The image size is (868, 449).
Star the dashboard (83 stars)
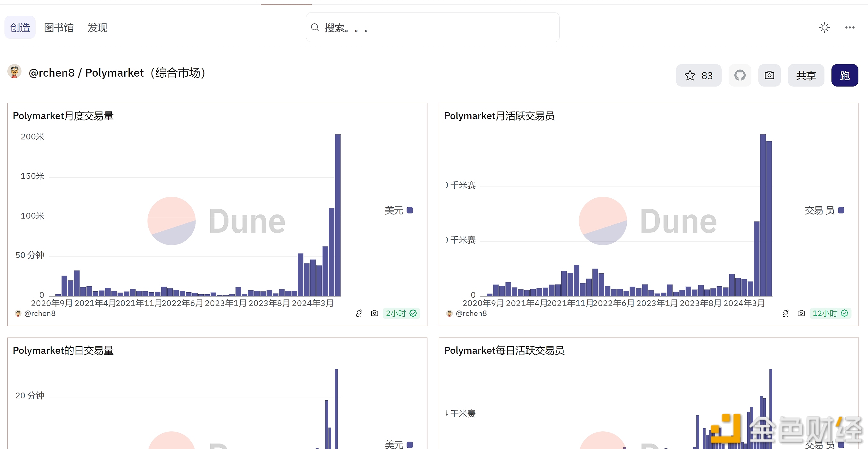click(x=699, y=75)
